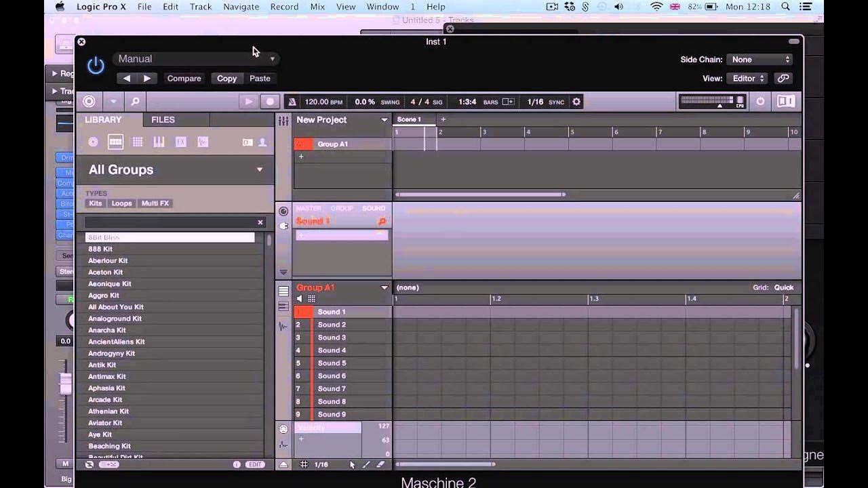Select the Sounds grid icon in Library
The width and height of the screenshot is (868, 488).
tap(138, 142)
